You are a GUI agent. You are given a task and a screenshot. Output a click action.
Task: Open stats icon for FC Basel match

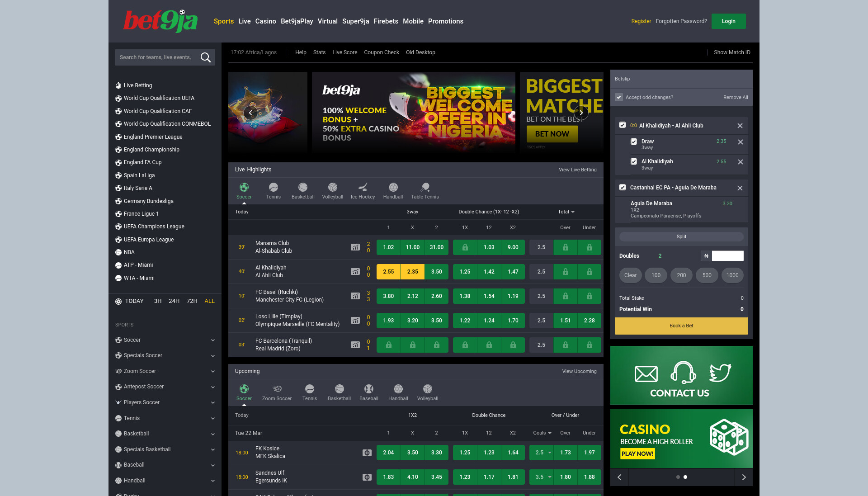[x=355, y=296]
